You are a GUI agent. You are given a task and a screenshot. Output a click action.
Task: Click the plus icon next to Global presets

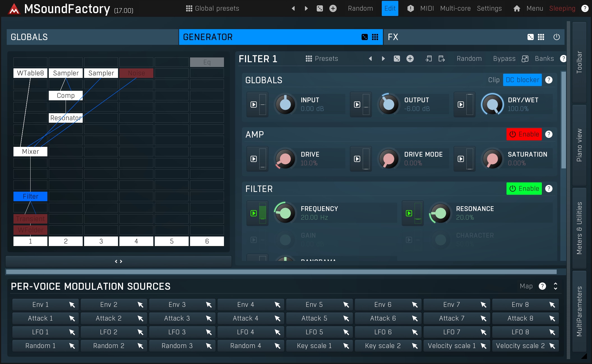pos(333,8)
